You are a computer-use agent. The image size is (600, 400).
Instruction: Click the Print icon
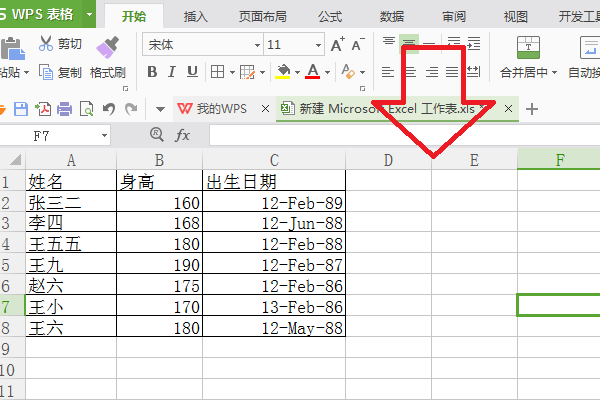[x=64, y=109]
